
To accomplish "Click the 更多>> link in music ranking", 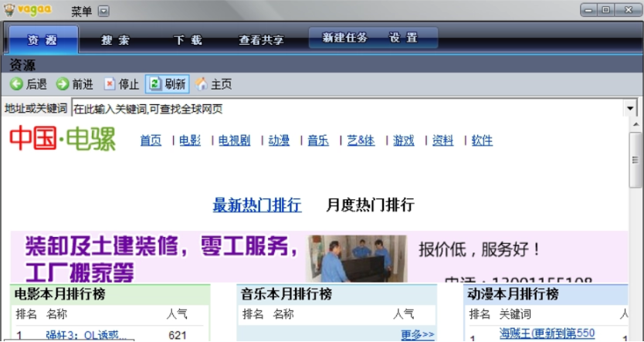I will point(418,335).
